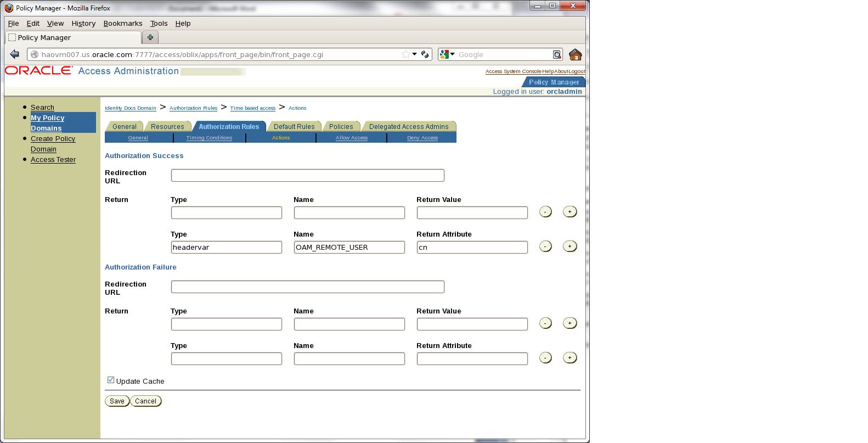The height and width of the screenshot is (443, 868).
Task: Click the Cancel button
Action: click(146, 401)
